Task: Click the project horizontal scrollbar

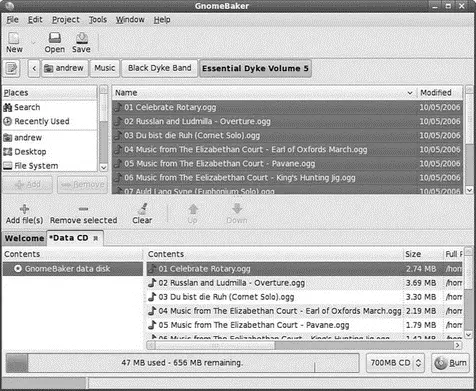Action: (304, 345)
